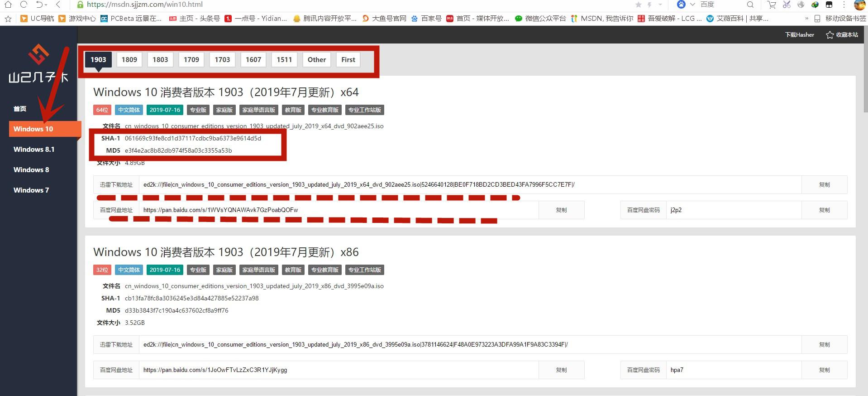
Task: Switch to the 1511 version tab
Action: tap(284, 60)
